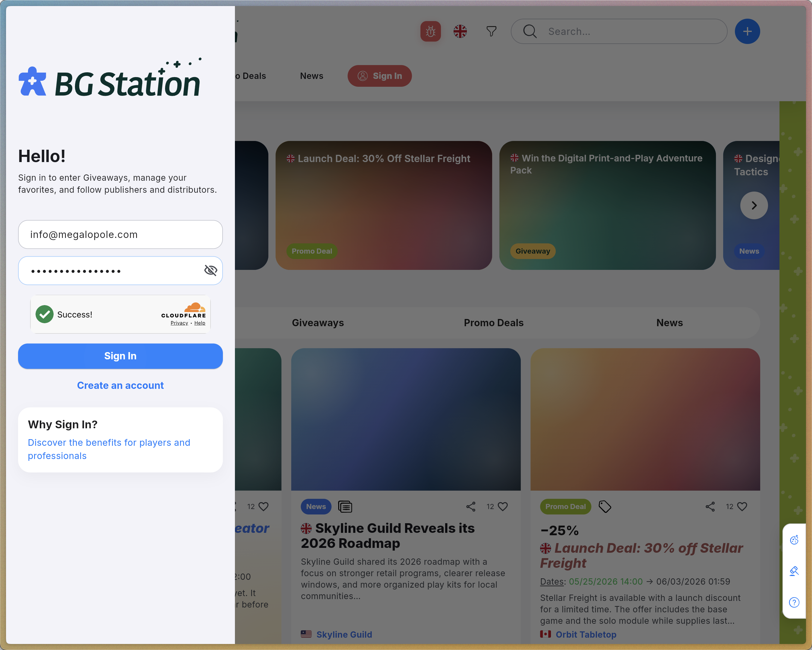Click the heart icon on the partially hidden card
Viewport: 812px width, 650px height.
tap(264, 507)
